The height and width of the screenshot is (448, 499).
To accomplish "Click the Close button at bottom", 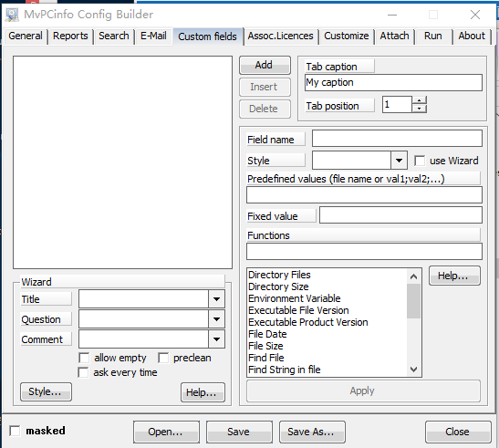I will point(458,432).
